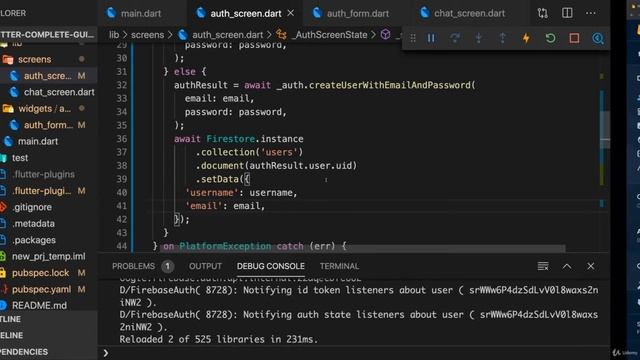640x360 pixels.
Task: Click PlatformException on line 44
Action: 225,246
